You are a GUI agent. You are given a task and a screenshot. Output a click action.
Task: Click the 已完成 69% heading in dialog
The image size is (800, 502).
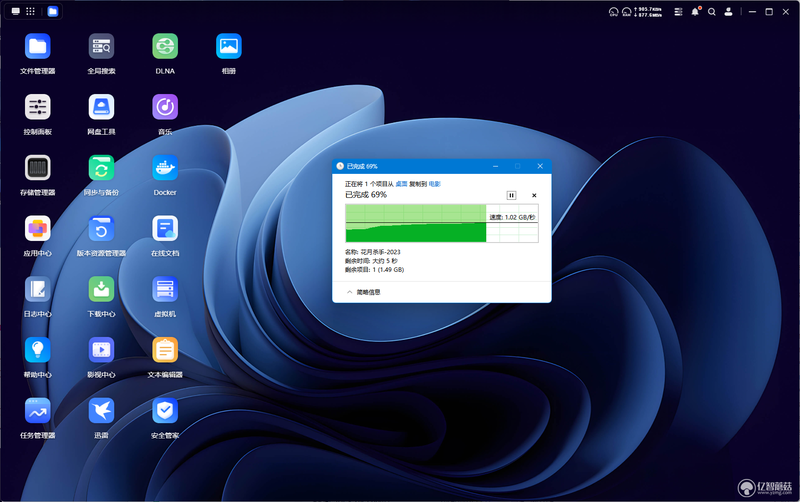[x=366, y=195]
